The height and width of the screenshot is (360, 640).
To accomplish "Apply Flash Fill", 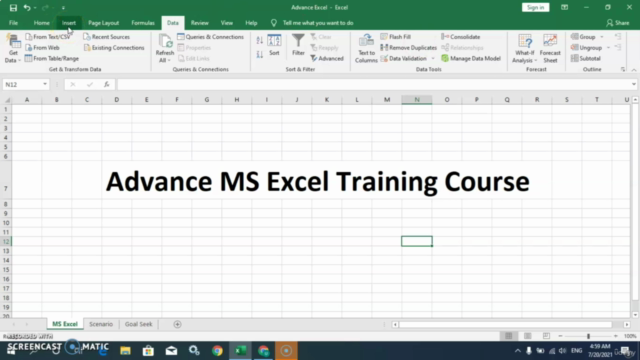I will tap(396, 37).
